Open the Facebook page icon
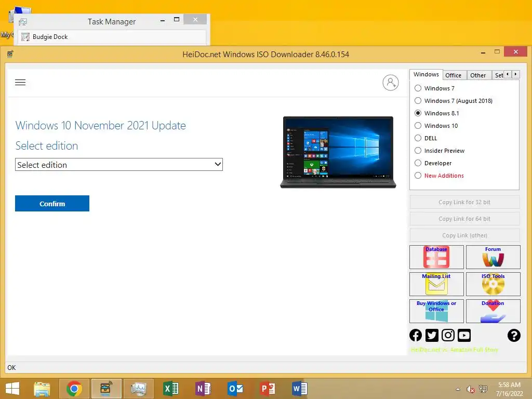This screenshot has height=399, width=532. click(416, 335)
